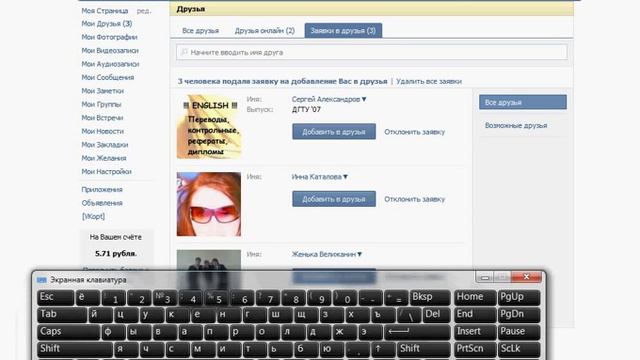
Task: Select Все друзья filter on right panel
Action: pos(523,102)
